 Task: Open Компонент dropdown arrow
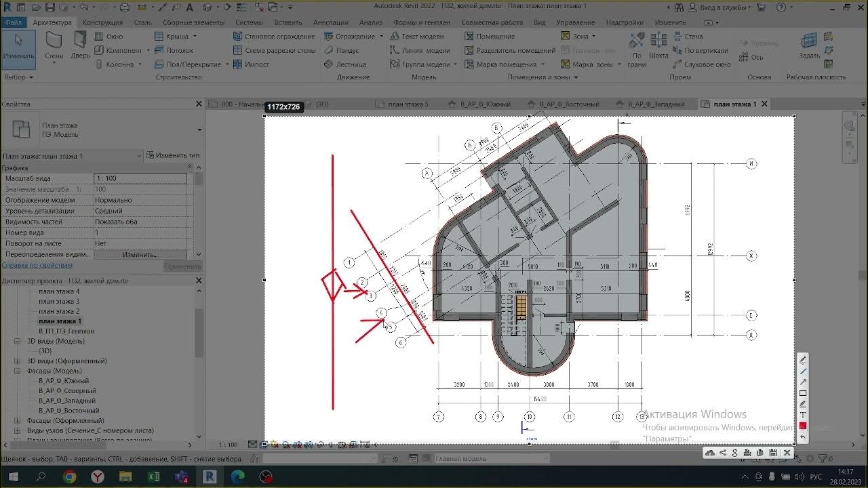tap(148, 51)
